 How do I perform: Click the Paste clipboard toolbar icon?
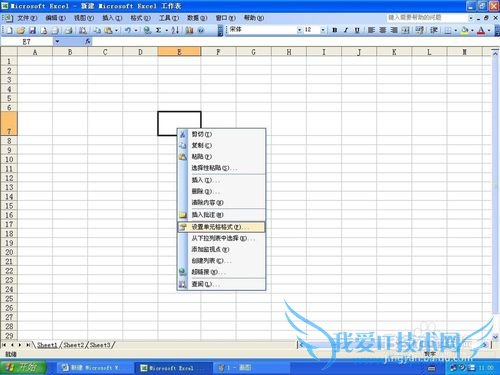108,30
